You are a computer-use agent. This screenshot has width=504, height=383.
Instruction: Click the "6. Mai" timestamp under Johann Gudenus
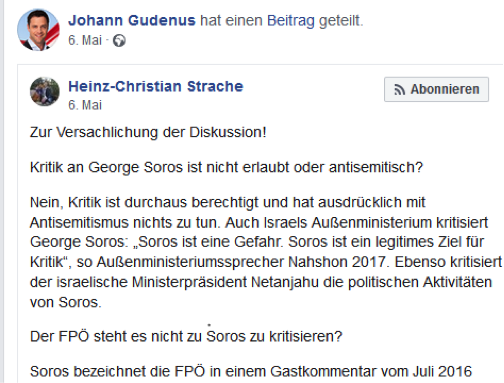tap(85, 41)
